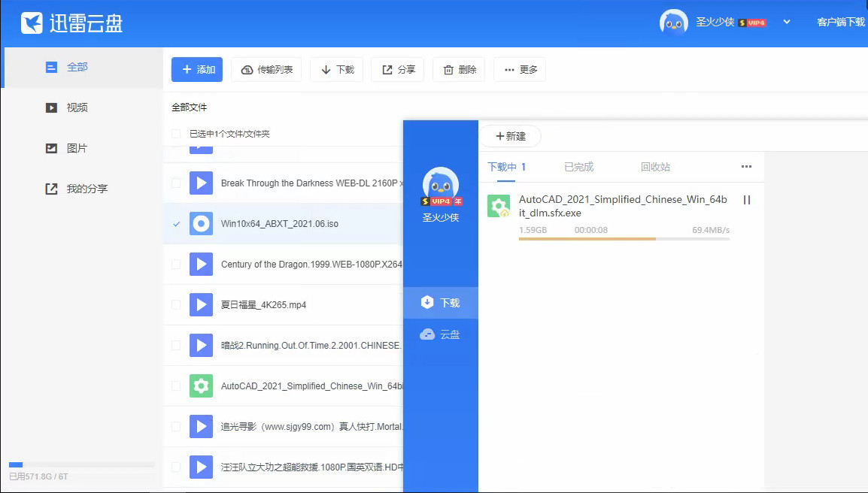868x493 pixels.
Task: Click the 圣火少侠 username in header
Action: pyautogui.click(x=715, y=22)
